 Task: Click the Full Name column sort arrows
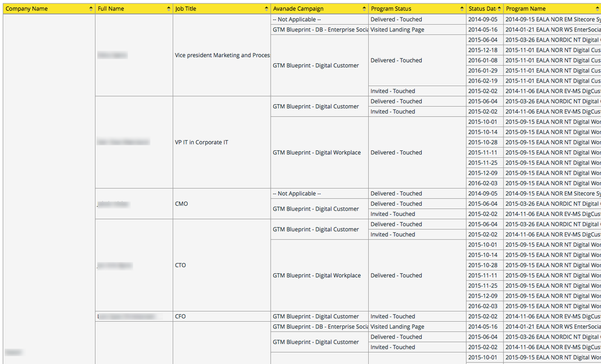click(x=168, y=9)
